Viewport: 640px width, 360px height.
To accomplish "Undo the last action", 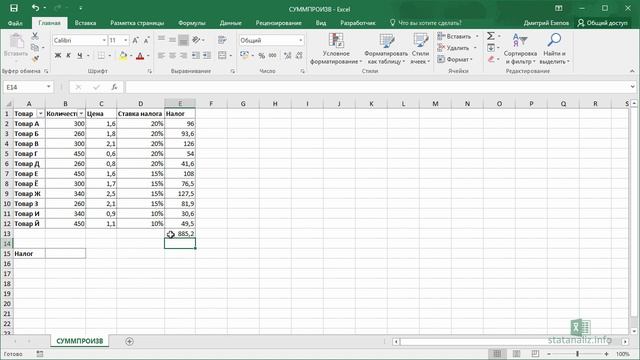I will coord(36,8).
